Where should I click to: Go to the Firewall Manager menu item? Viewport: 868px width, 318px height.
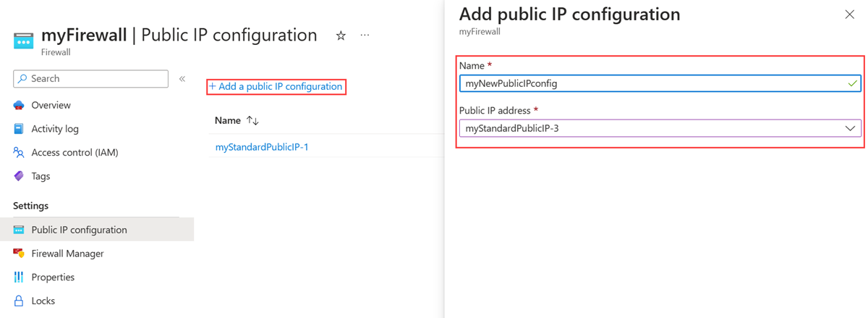(67, 254)
